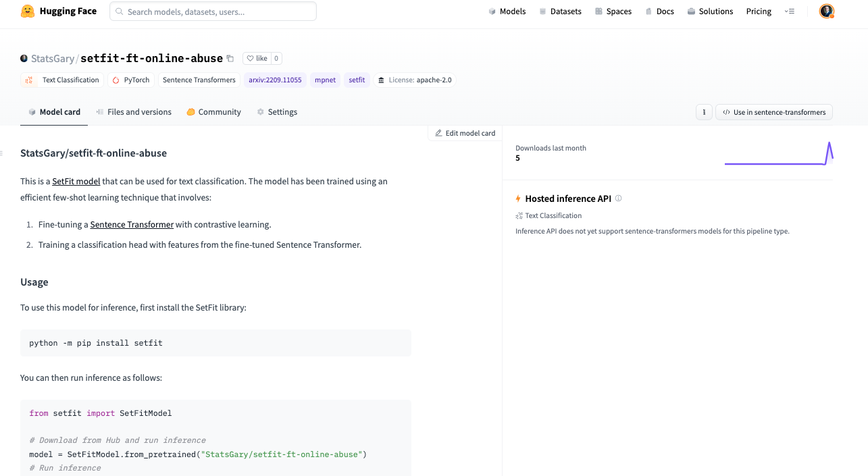The width and height of the screenshot is (868, 476).
Task: Copy the model name with the clipboard icon
Action: [x=232, y=58]
